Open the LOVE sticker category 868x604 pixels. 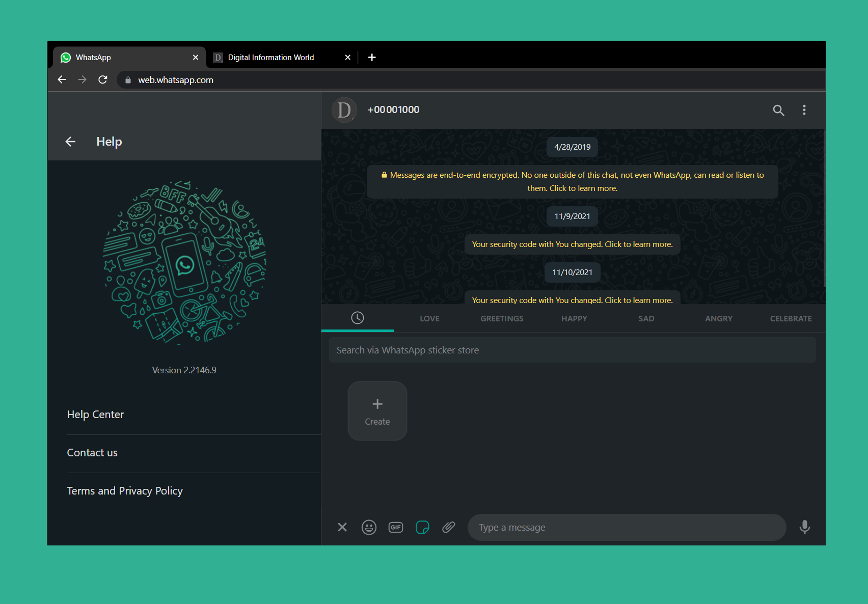coord(429,318)
